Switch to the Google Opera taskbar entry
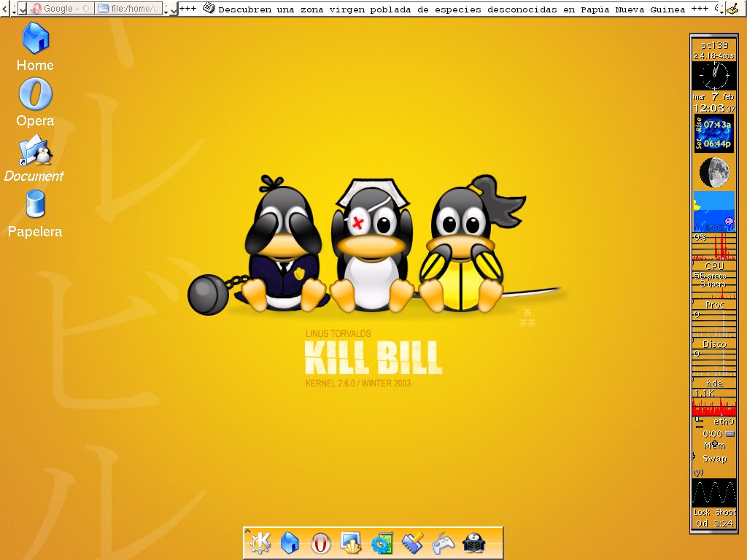Screen dimensions: 747x560 tap(61, 9)
